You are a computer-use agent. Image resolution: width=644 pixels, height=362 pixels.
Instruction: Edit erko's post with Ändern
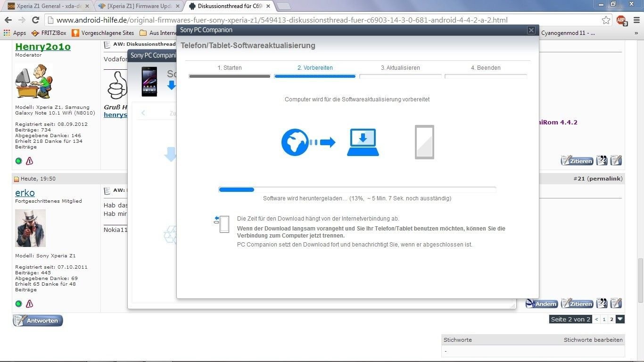click(x=542, y=304)
